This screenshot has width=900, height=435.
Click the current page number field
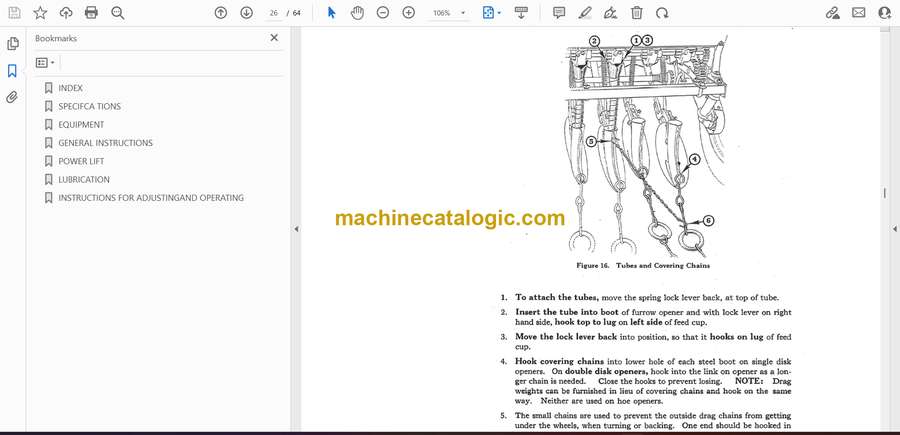click(273, 13)
